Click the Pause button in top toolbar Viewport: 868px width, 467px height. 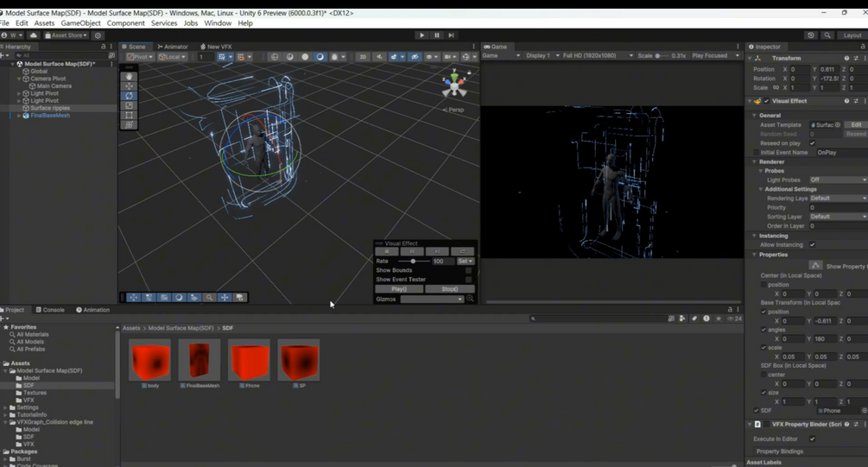coord(437,35)
